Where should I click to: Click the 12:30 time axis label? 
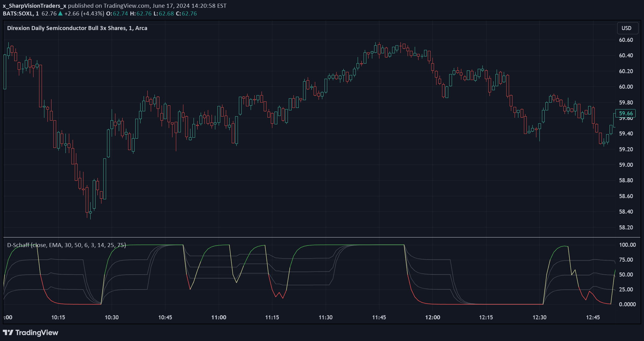539,317
